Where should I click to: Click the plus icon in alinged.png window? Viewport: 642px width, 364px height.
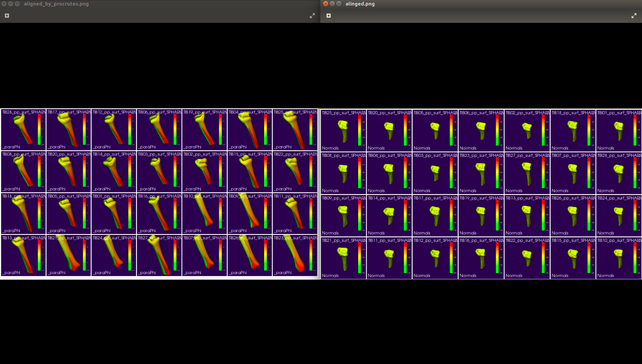pyautogui.click(x=329, y=16)
